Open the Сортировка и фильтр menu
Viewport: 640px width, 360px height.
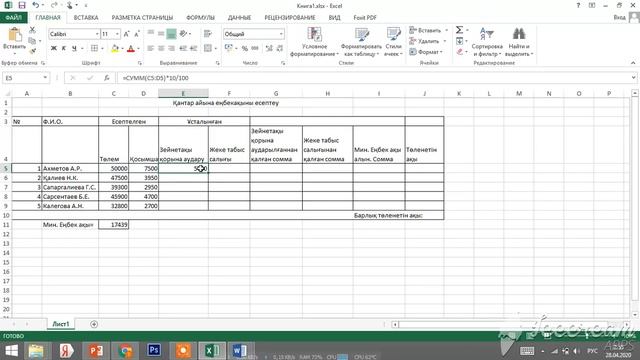pyautogui.click(x=487, y=42)
